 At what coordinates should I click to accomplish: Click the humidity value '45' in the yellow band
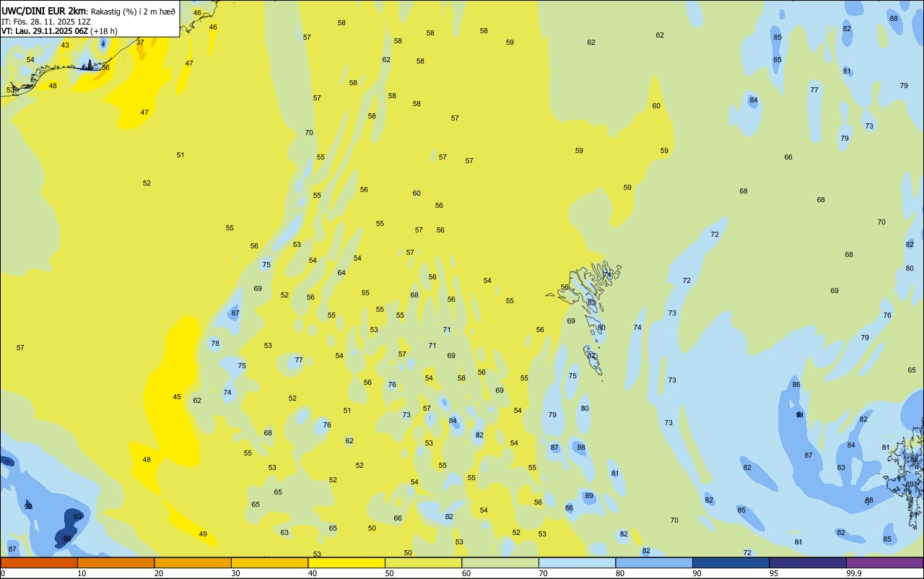177,397
